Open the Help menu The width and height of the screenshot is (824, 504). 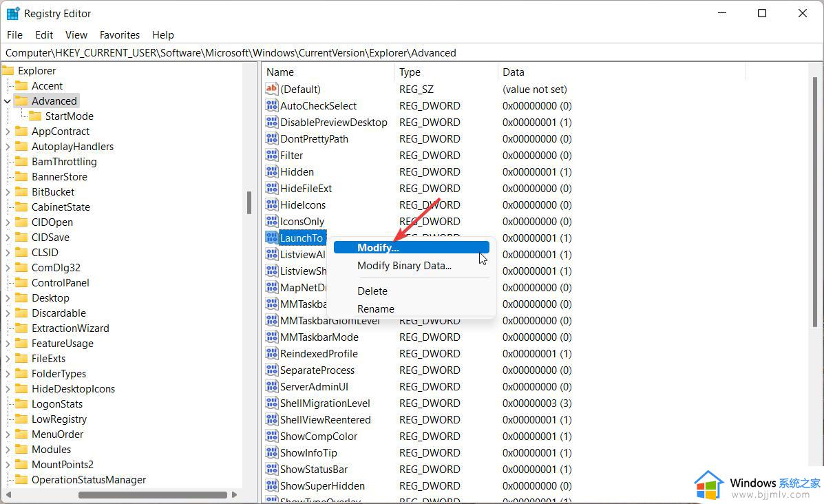[x=163, y=34]
